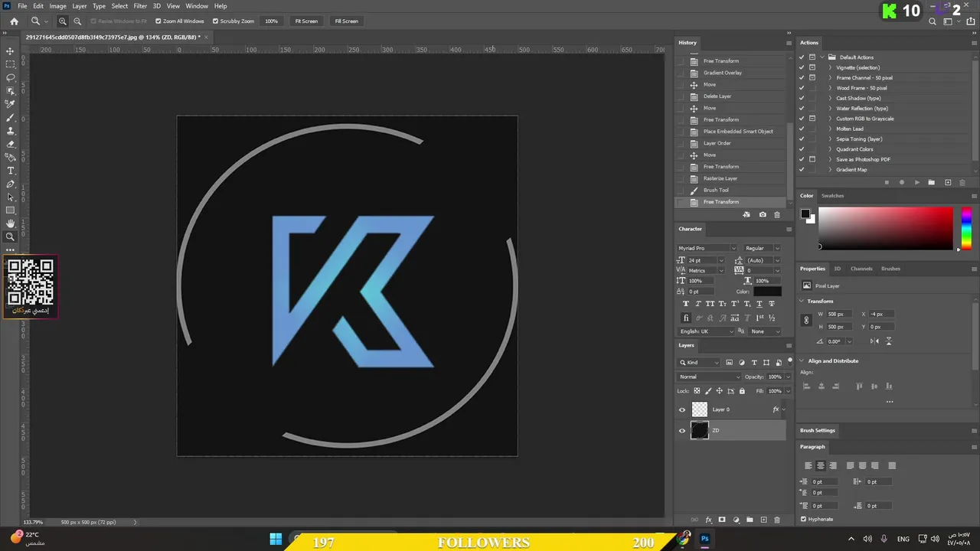Viewport: 980px width, 551px height.
Task: Create new action in Actions panel
Action: (948, 183)
